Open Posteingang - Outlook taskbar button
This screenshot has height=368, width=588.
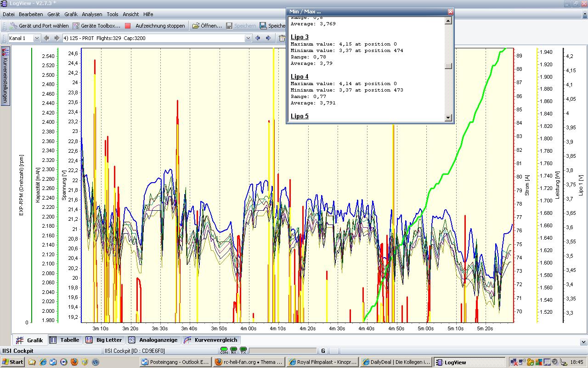point(176,362)
